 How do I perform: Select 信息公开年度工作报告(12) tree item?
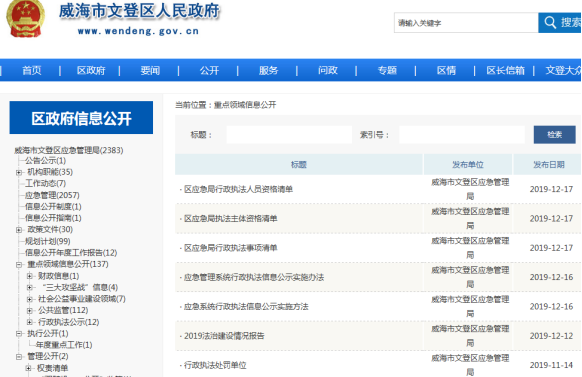click(x=71, y=253)
